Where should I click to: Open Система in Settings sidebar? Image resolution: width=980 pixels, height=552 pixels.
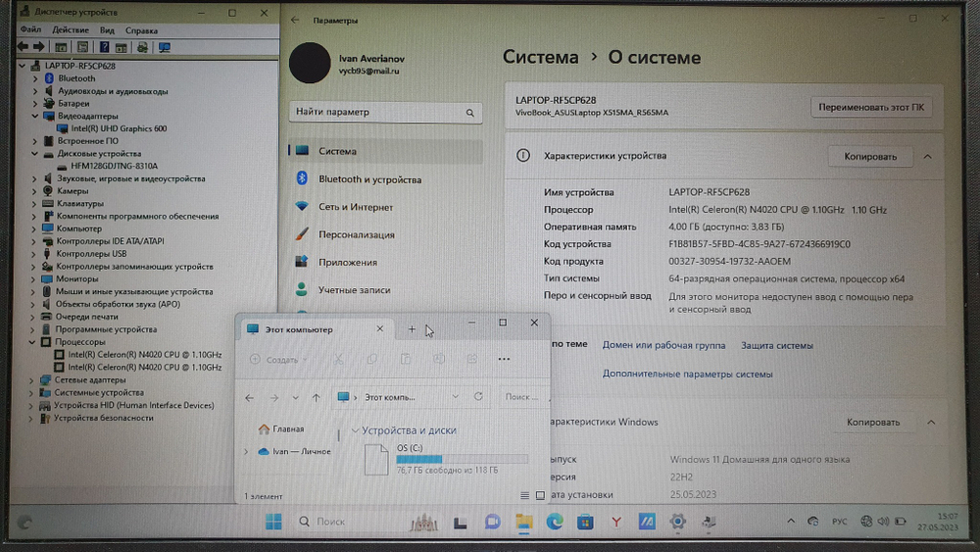[385, 151]
